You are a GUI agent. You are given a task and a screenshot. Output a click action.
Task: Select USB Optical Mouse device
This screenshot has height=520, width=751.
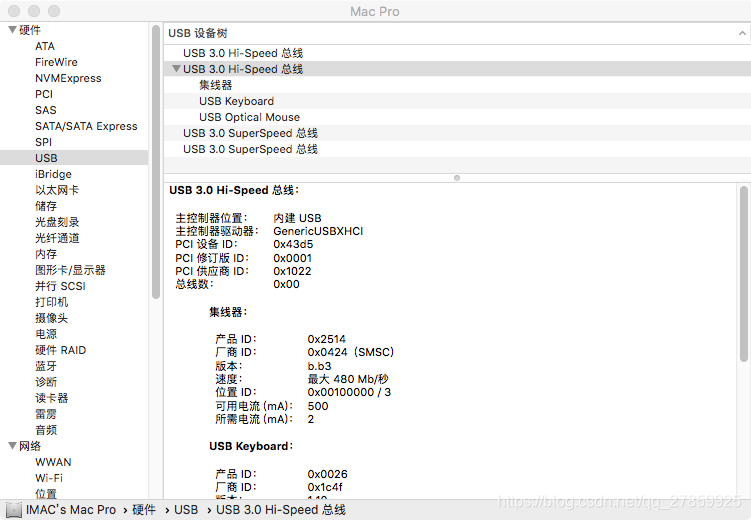coord(457,117)
